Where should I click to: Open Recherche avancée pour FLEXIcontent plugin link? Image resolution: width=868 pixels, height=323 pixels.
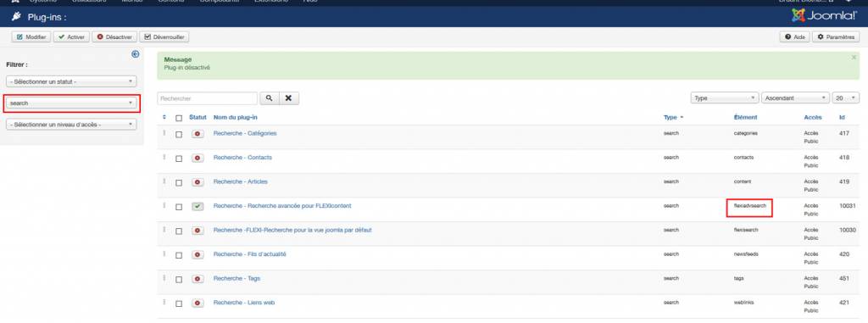(x=282, y=205)
